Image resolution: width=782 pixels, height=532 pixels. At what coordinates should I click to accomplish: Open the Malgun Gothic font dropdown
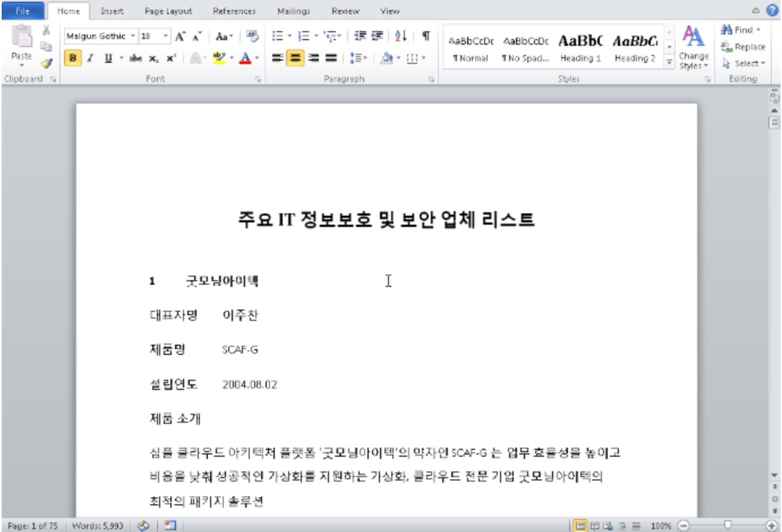point(133,36)
